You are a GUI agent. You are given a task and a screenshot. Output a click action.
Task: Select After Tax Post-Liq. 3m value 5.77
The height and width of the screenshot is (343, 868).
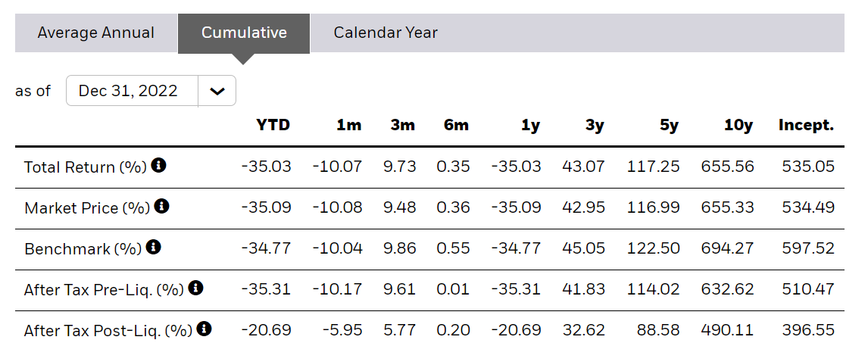point(400,329)
